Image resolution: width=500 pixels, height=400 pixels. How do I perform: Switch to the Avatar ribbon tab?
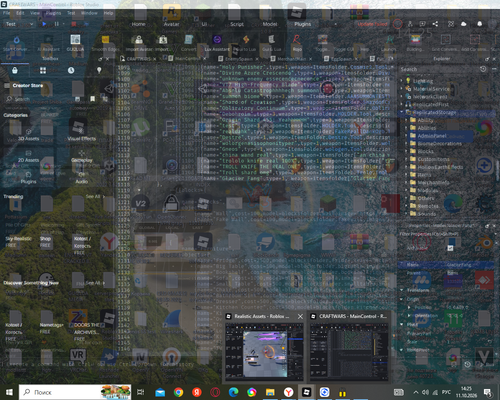(x=171, y=24)
